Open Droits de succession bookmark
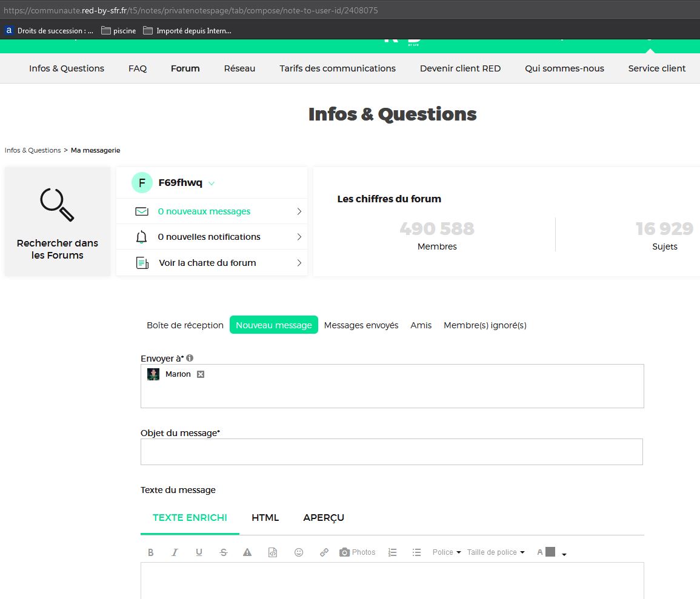The image size is (700, 599). 49,30
